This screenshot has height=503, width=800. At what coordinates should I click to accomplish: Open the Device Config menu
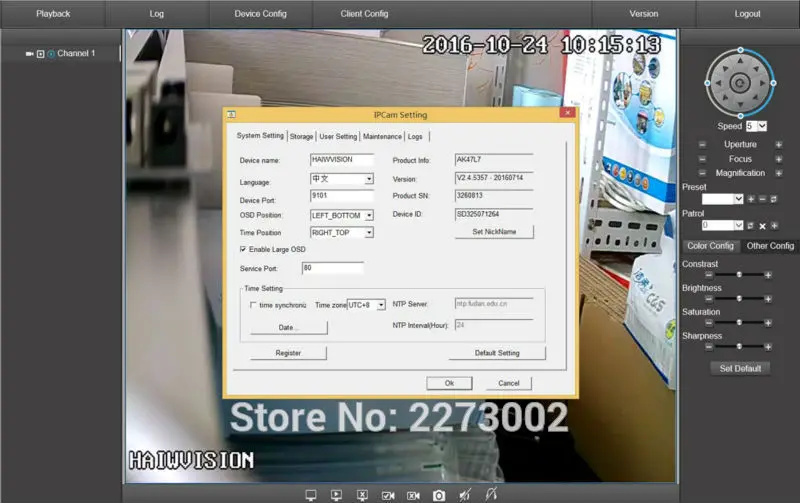click(x=261, y=14)
